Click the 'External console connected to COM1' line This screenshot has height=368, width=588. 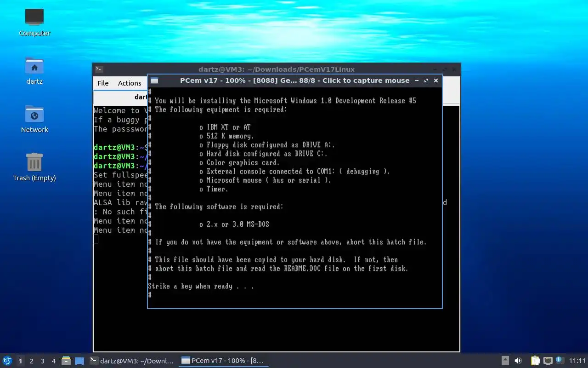[x=294, y=171]
